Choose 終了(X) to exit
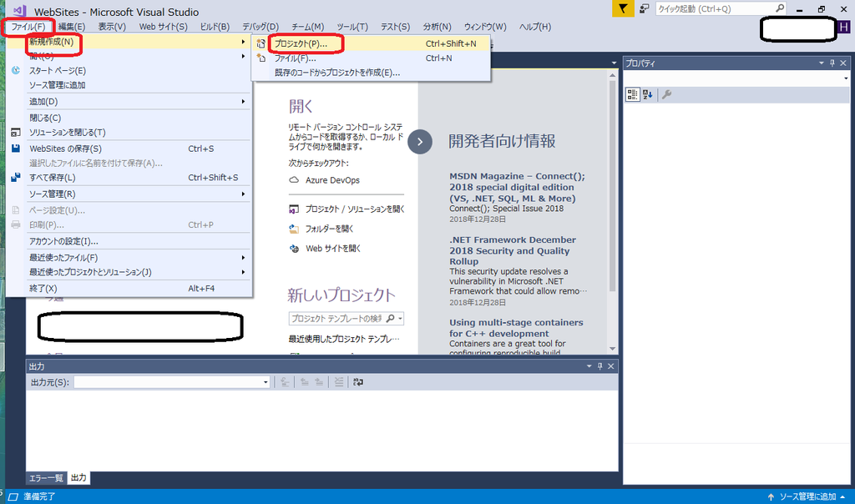The width and height of the screenshot is (855, 504). [x=129, y=288]
